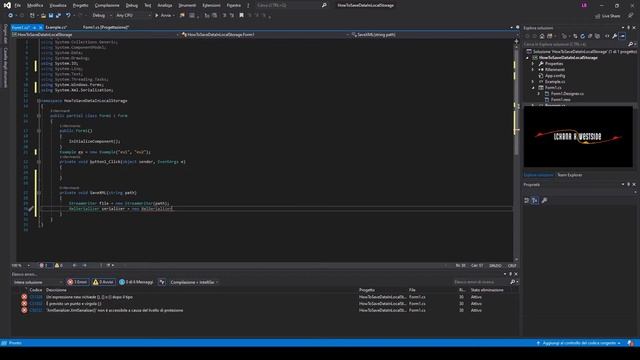Close the active Form1.cs tab
Viewport: 640px width, 360px height.
(x=40, y=27)
